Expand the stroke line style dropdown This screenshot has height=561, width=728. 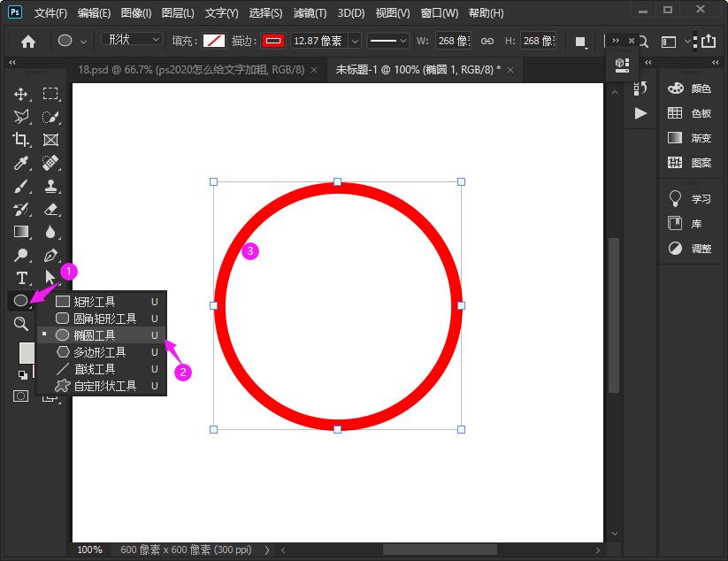pos(388,41)
